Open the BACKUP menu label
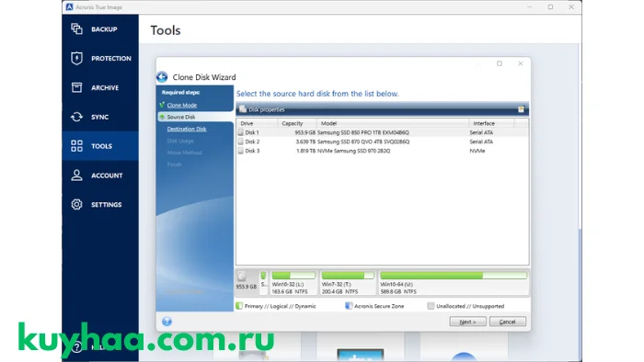Screen dimensions: 644x362 (104, 29)
